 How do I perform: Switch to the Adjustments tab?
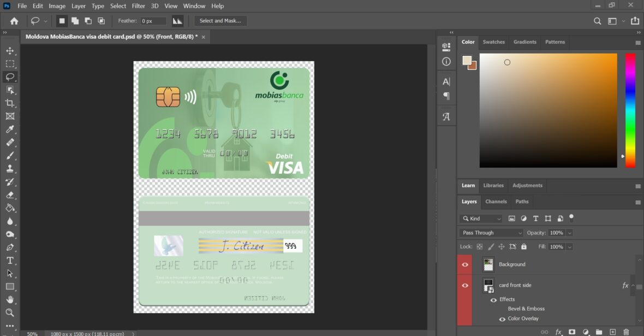pos(527,185)
